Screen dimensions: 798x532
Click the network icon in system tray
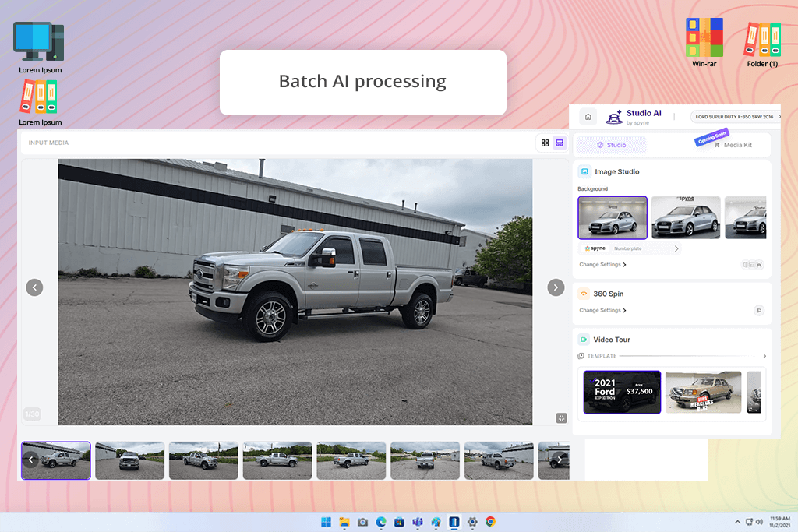(749, 522)
